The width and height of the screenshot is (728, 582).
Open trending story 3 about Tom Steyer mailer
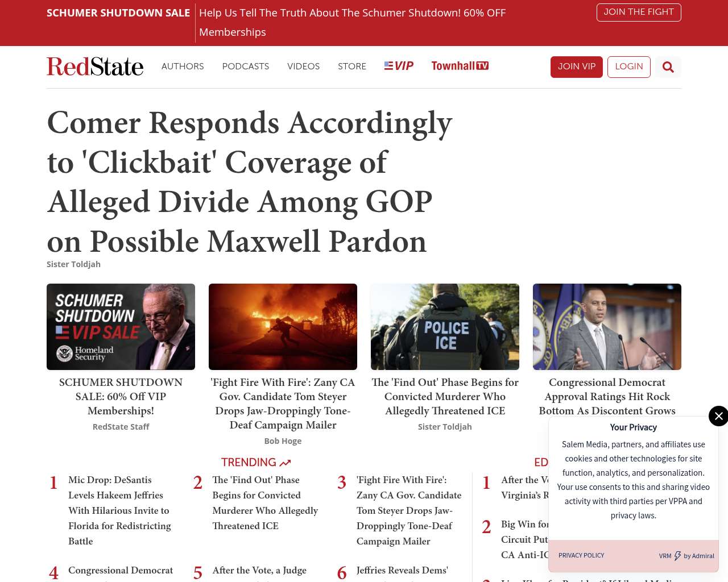[409, 510]
